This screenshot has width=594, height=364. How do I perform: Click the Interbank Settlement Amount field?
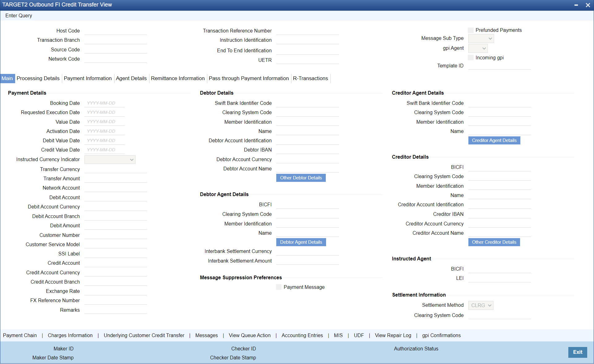308,261
